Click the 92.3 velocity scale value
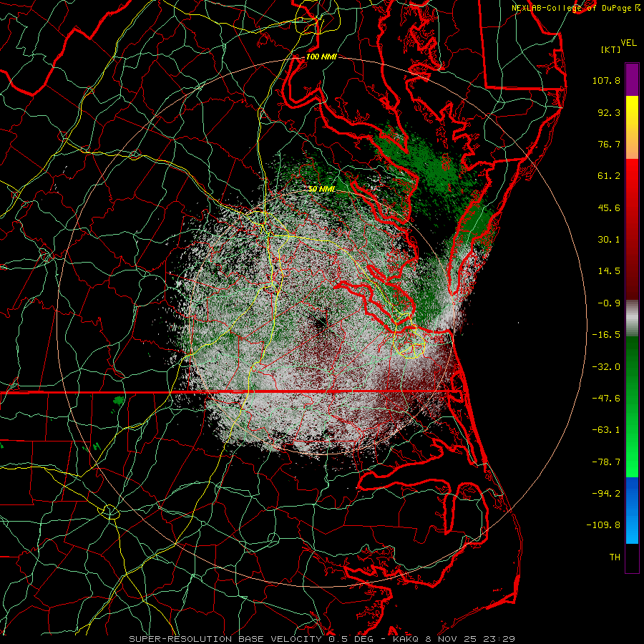 (609, 112)
